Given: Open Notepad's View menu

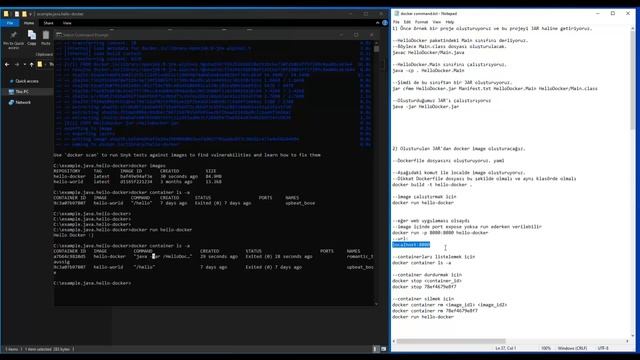Looking at the screenshot, I should pos(436,22).
